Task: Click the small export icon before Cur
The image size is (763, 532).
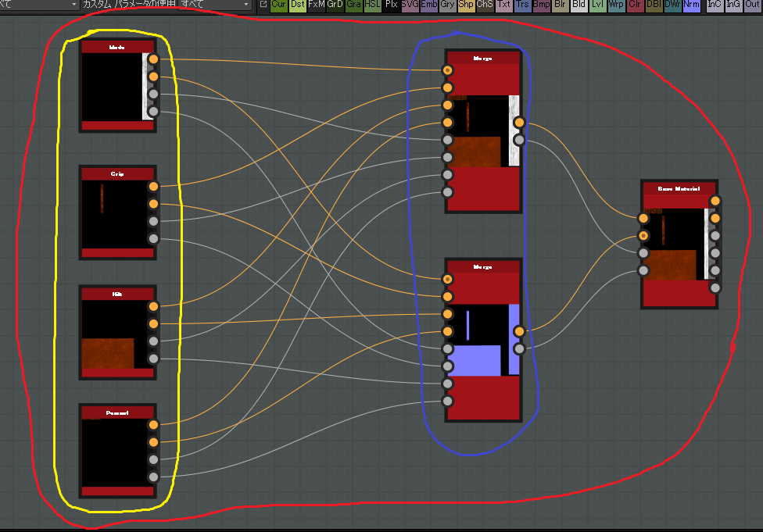Action: point(263,4)
